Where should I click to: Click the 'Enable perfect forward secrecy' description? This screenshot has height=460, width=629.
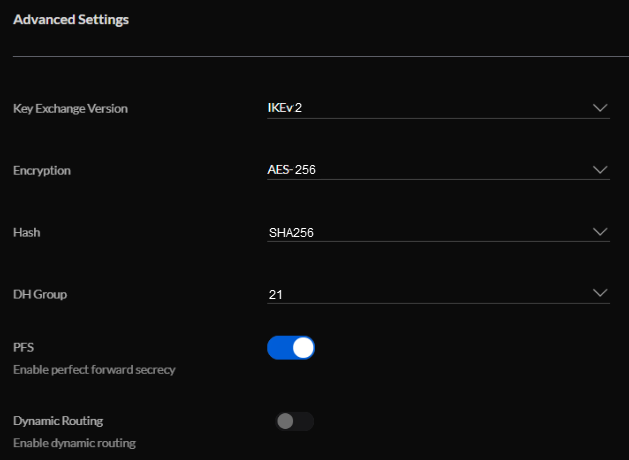(x=94, y=369)
